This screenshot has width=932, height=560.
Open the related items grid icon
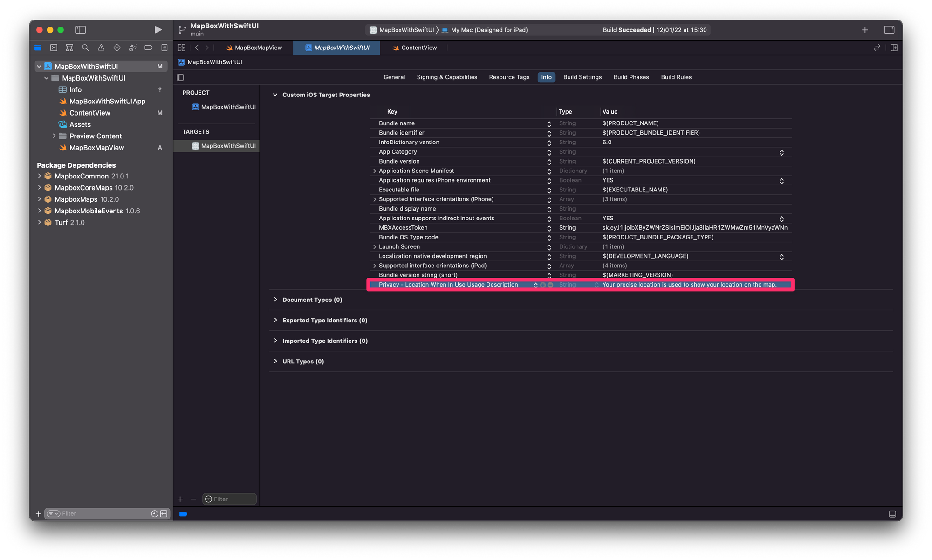click(x=182, y=48)
